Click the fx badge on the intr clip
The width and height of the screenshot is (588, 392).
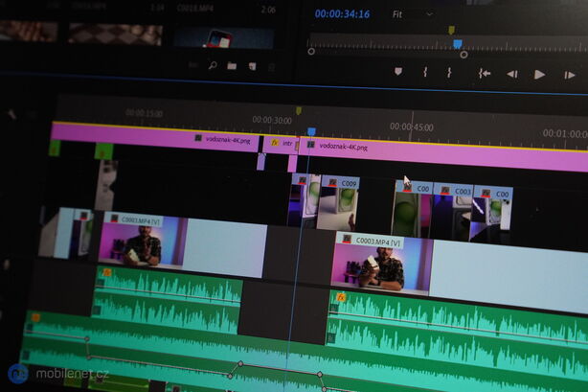click(x=275, y=143)
